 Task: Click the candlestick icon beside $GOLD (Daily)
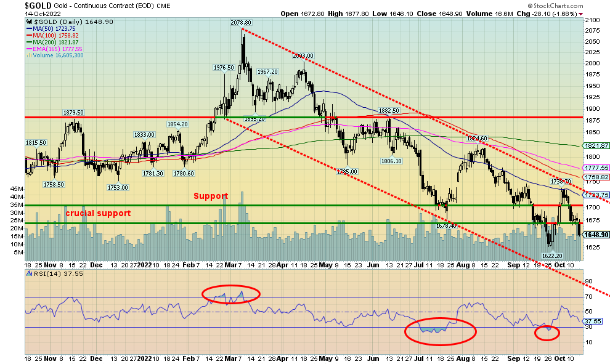tap(29, 22)
